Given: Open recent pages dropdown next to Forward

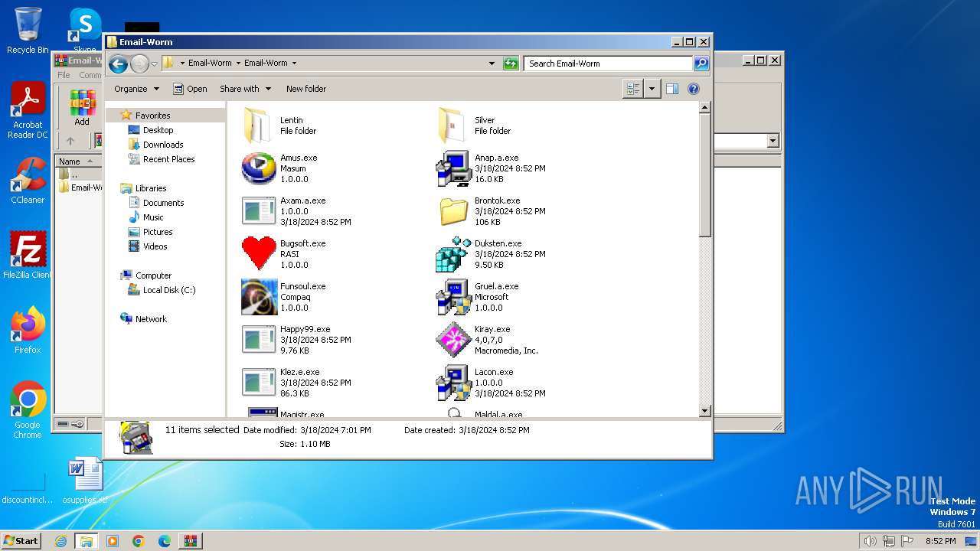Looking at the screenshot, I should [154, 64].
